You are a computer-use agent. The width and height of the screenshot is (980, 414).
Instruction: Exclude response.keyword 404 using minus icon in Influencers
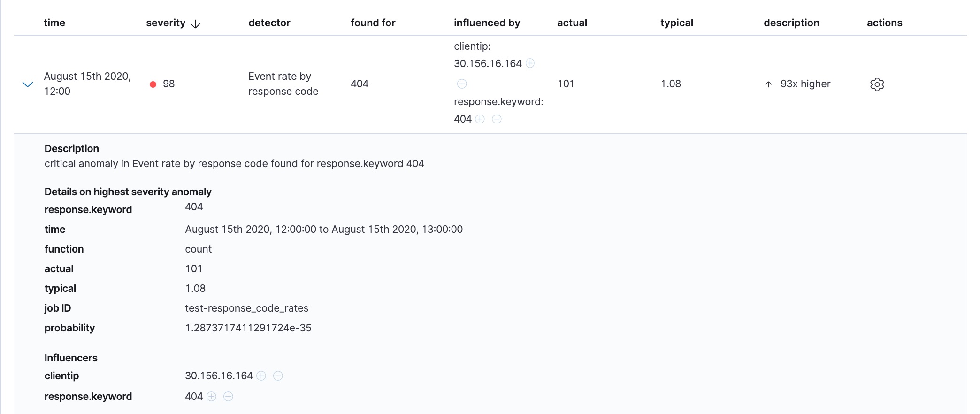coord(229,396)
